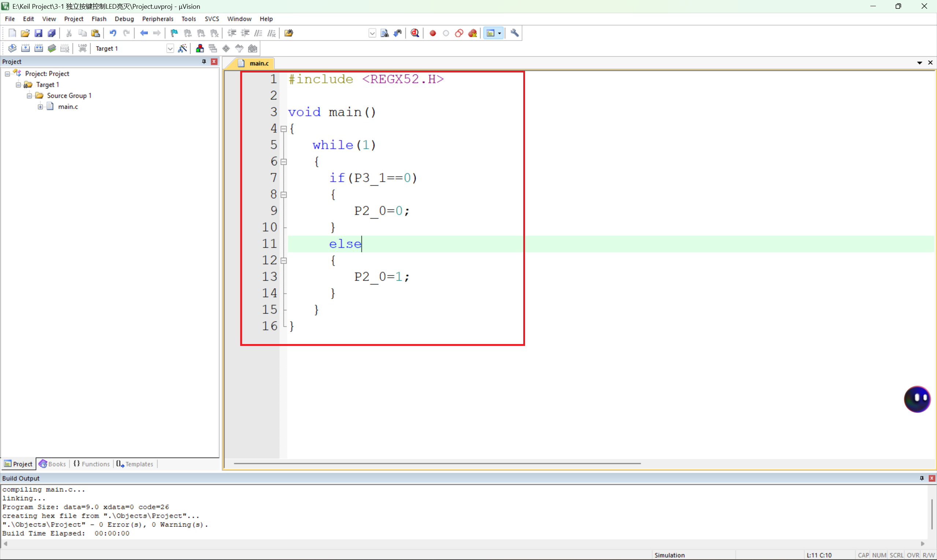Open Options for Target magic wand icon

182,48
